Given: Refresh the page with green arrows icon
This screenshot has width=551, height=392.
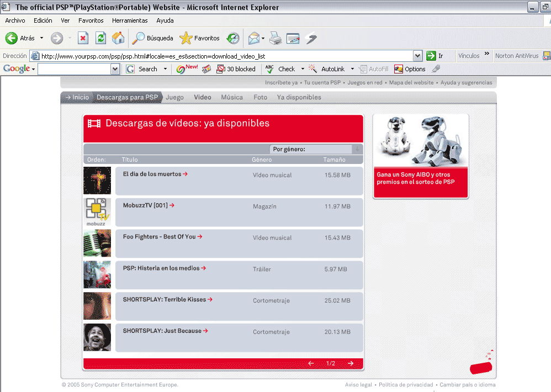Looking at the screenshot, I should 101,38.
